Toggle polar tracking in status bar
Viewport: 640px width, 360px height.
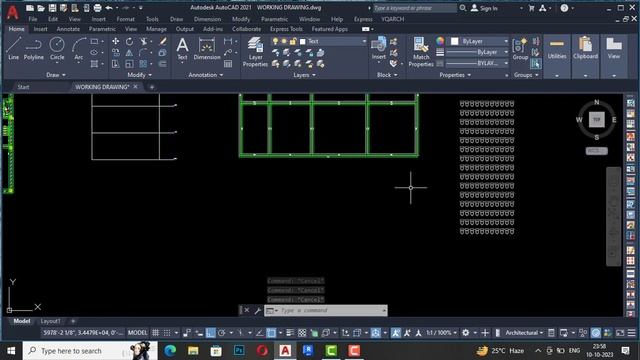(x=222, y=333)
